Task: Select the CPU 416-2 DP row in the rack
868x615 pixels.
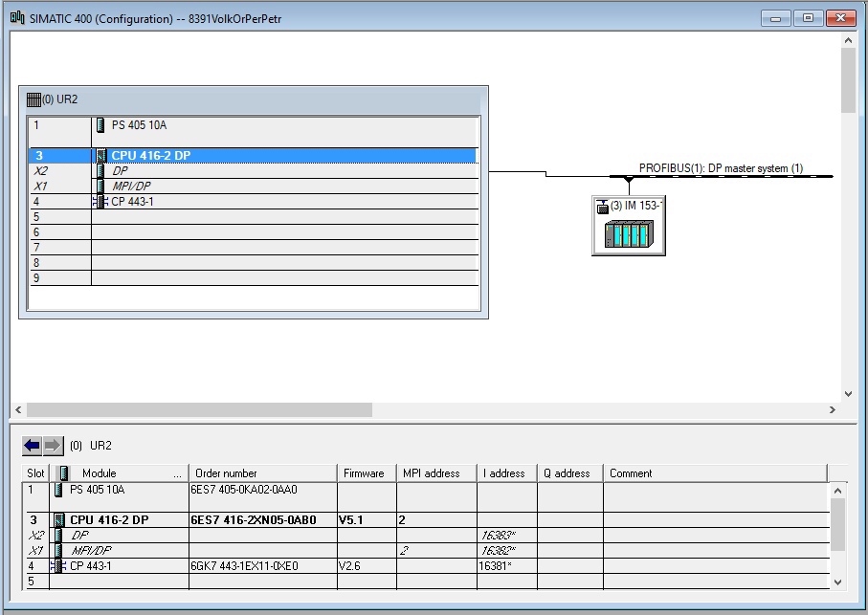Action: coord(253,156)
